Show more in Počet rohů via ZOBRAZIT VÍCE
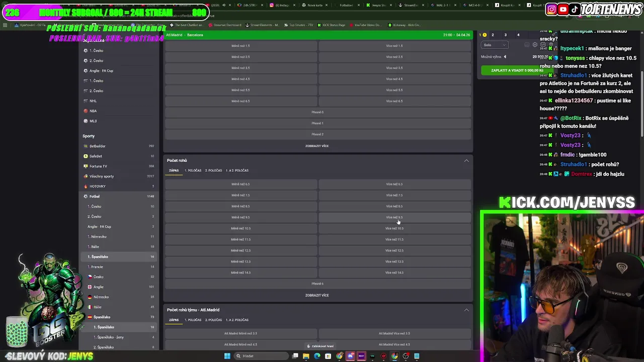 [317, 295]
